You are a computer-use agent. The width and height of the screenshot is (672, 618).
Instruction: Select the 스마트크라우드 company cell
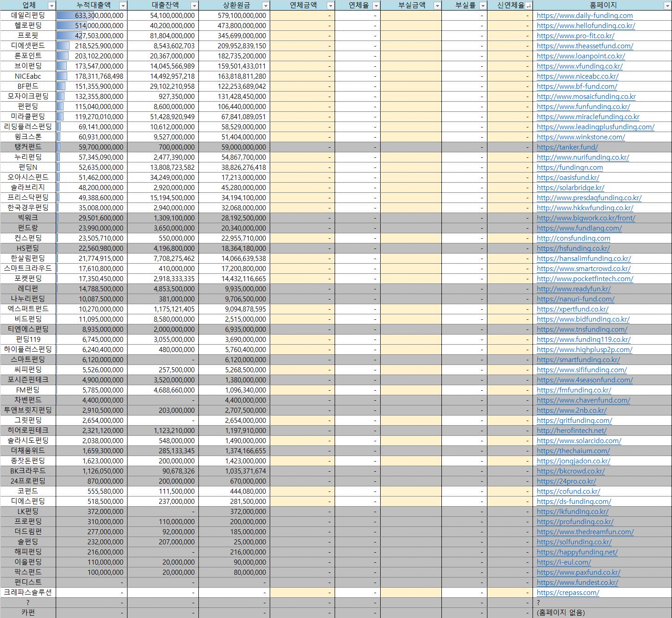coord(28,269)
